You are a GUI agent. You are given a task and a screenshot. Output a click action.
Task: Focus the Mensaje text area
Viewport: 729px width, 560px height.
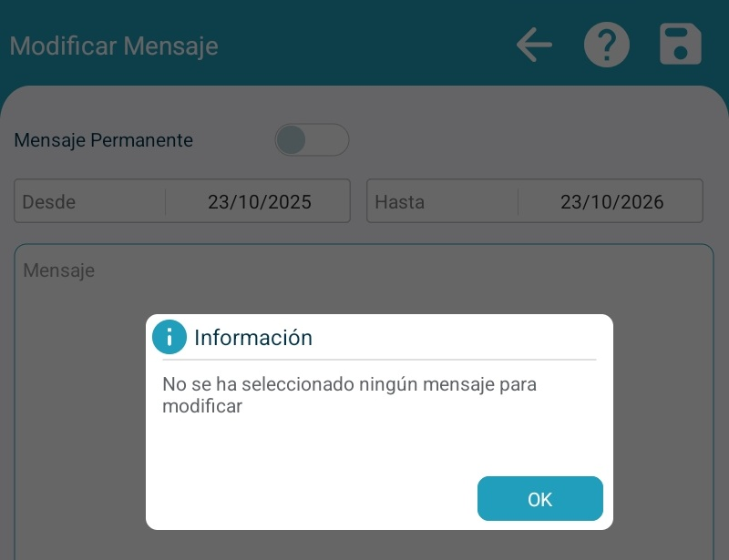tap(364, 402)
